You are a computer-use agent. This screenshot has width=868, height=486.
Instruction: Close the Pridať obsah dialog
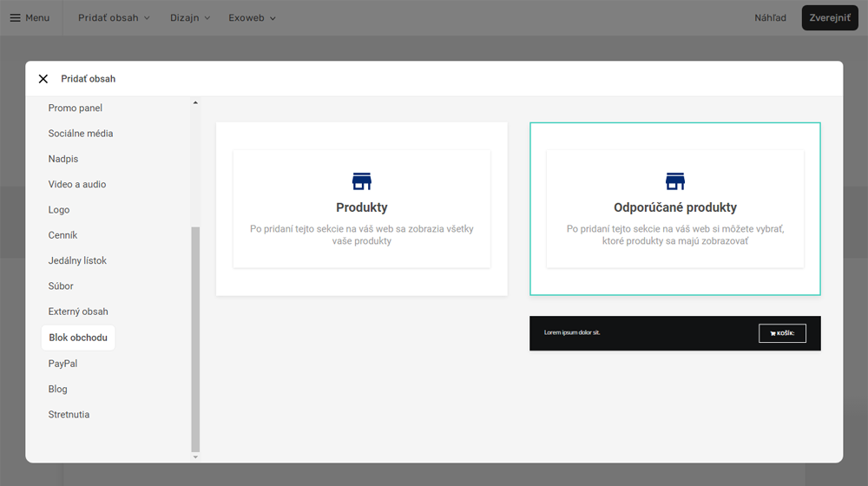43,79
